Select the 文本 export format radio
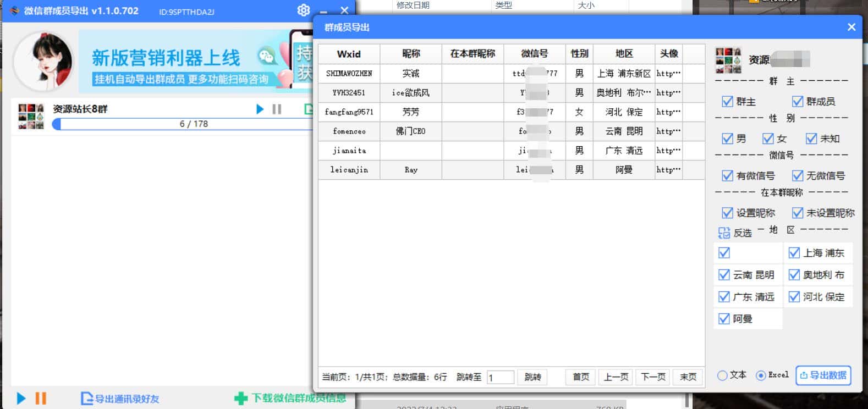Screen dimensions: 868x409 point(722,375)
